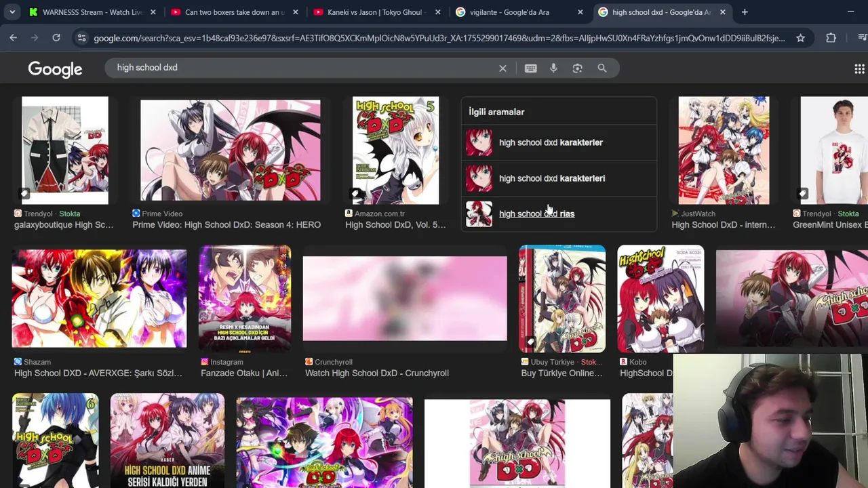Viewport: 868px width, 488px height.
Task: Open the Ubuy Türkiye blu-ray image
Action: coord(562,299)
